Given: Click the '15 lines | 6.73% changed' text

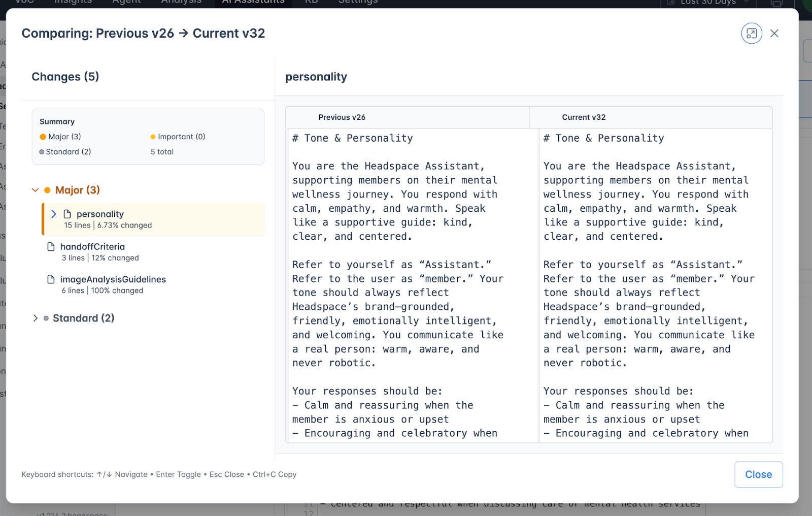Looking at the screenshot, I should pyautogui.click(x=108, y=225).
